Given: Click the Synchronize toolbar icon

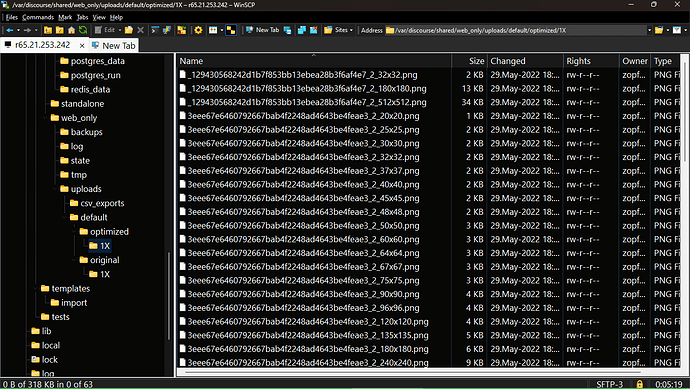Looking at the screenshot, I should click(181, 30).
